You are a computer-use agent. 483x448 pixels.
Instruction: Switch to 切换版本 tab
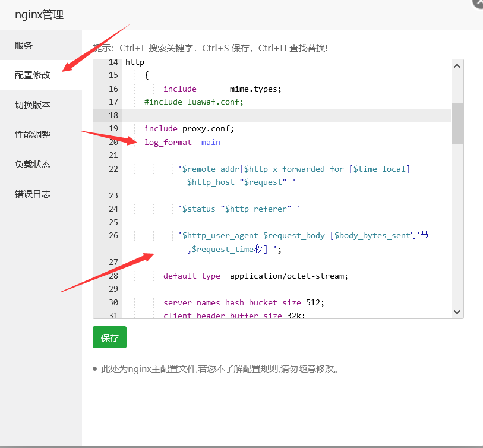[x=33, y=105]
